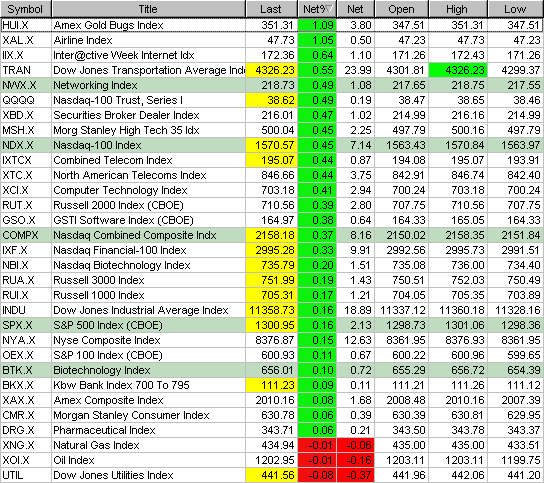
Task: Sort by the Net% column header
Action: [x=317, y=9]
